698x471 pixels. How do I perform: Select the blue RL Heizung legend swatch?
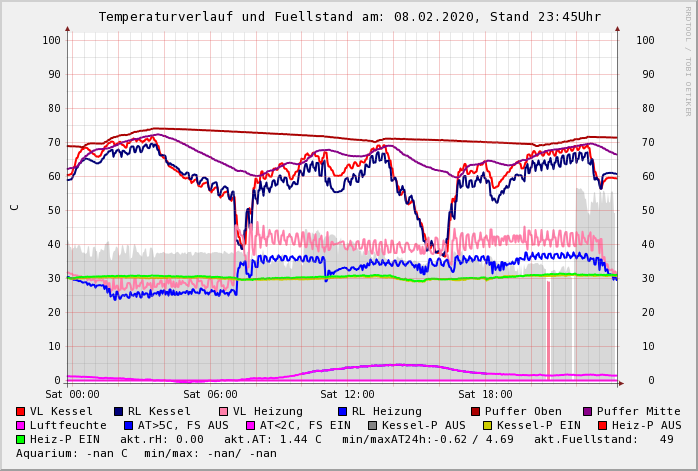[342, 411]
